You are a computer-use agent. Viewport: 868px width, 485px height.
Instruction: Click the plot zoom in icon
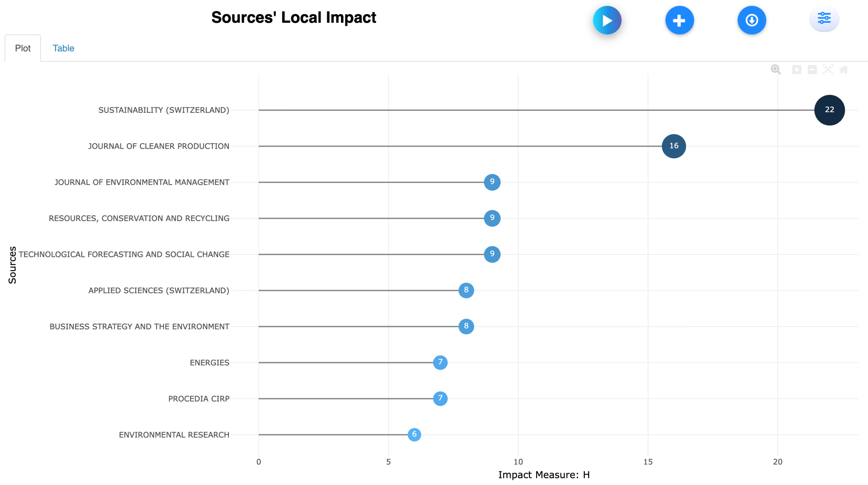pyautogui.click(x=796, y=70)
